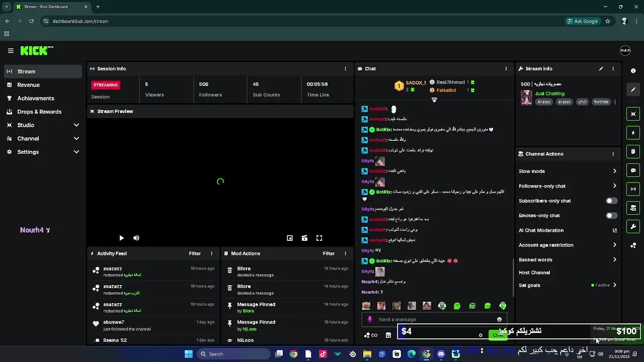The width and height of the screenshot is (644, 362).
Task: Expand Account age restriction settings
Action: [x=568, y=245]
